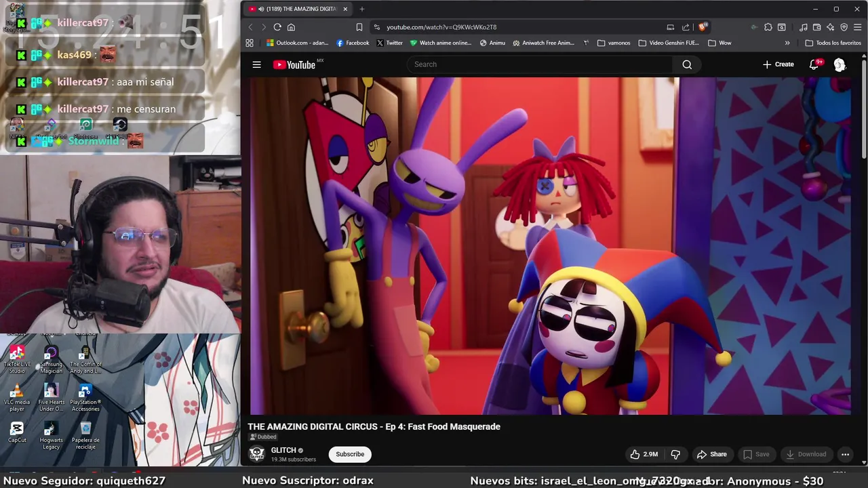Click the Save button under video

(x=756, y=454)
